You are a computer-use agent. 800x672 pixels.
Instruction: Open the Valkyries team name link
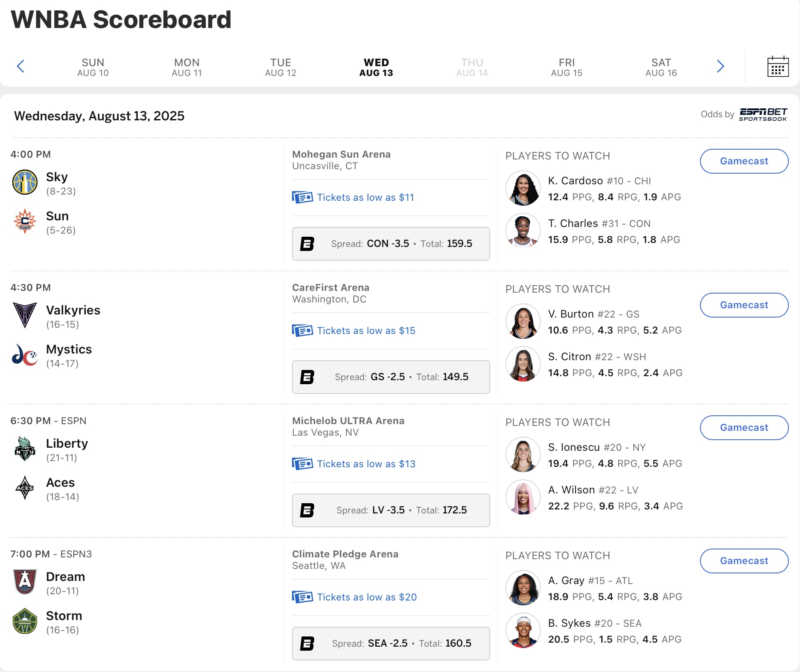pos(73,310)
